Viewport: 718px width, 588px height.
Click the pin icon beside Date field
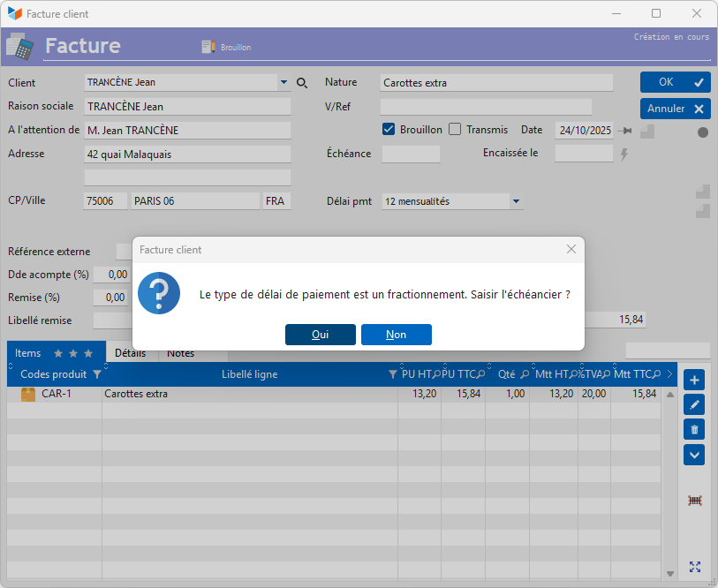coord(627,131)
